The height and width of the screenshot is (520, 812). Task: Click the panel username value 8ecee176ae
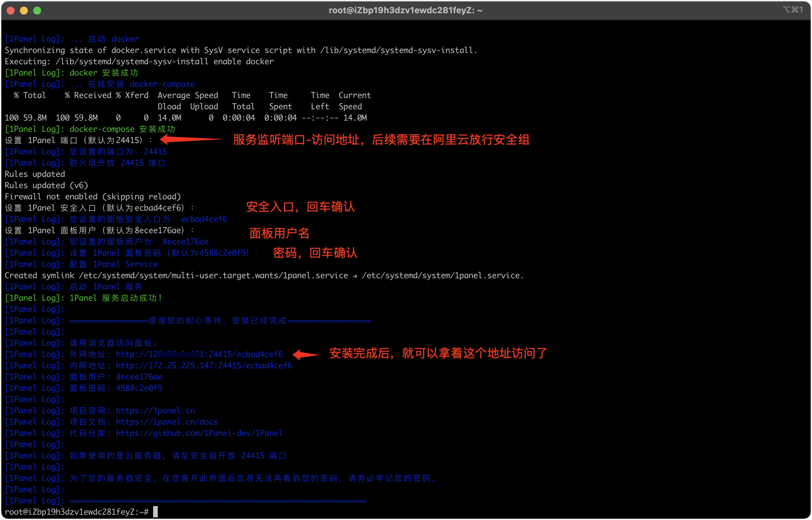pos(139,377)
